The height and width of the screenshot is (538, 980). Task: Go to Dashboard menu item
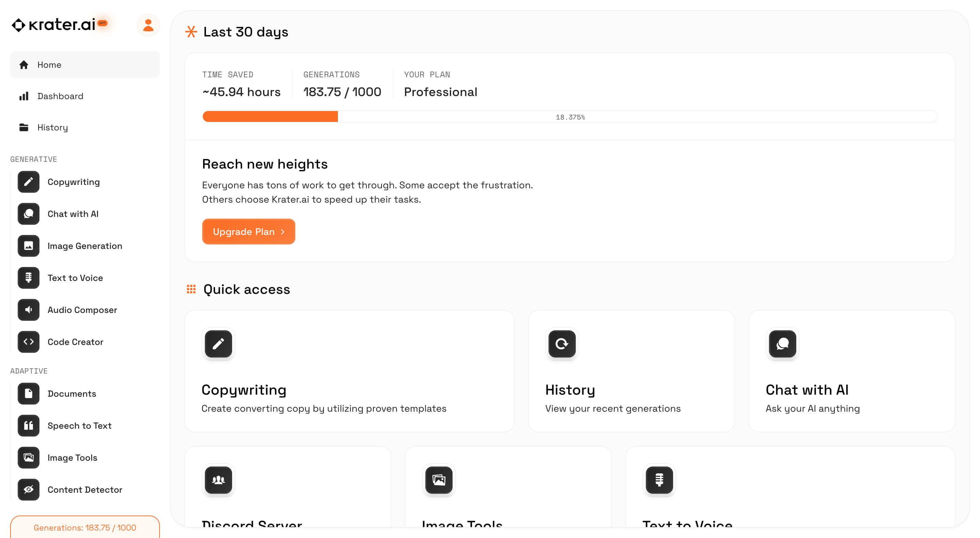tap(60, 96)
